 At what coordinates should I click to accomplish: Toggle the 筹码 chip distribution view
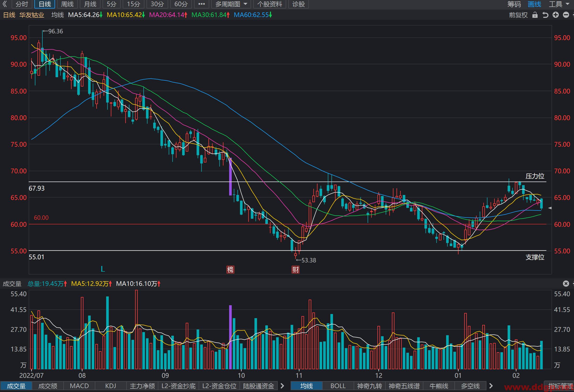pos(514,4)
